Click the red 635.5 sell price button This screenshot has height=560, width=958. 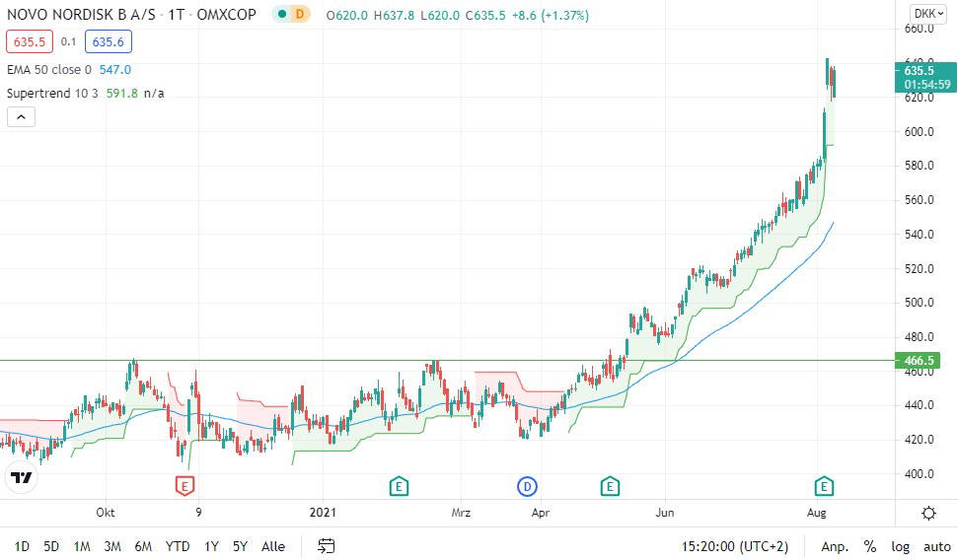30,42
